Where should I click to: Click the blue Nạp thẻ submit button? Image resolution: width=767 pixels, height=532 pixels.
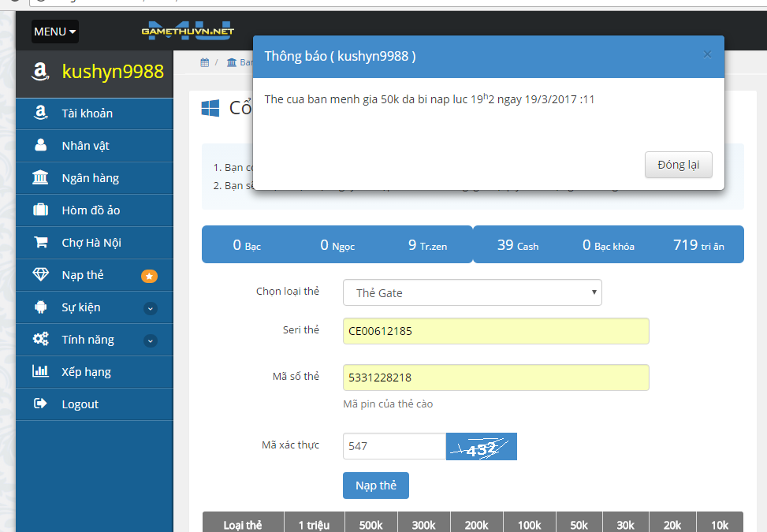click(376, 485)
